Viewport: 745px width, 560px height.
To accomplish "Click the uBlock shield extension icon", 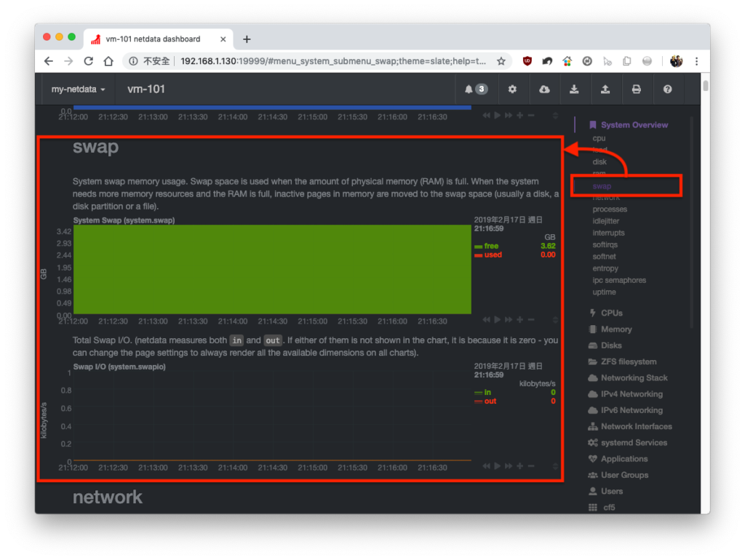I will click(x=527, y=61).
